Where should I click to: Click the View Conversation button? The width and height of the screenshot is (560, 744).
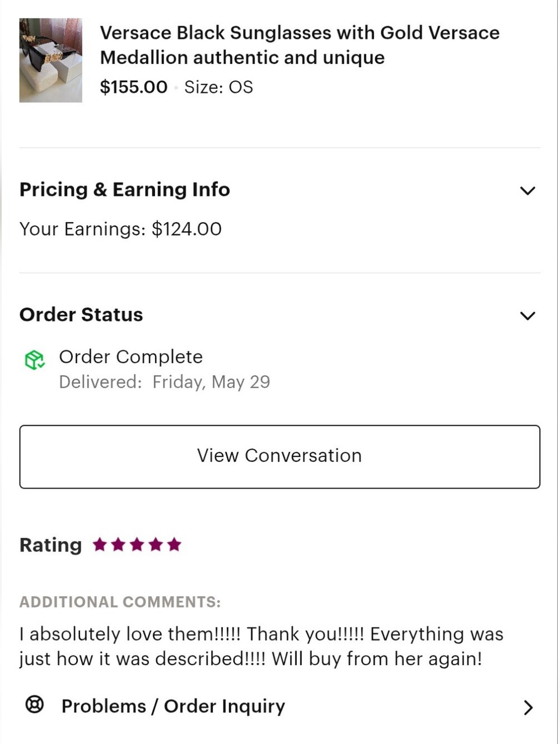pyautogui.click(x=280, y=457)
